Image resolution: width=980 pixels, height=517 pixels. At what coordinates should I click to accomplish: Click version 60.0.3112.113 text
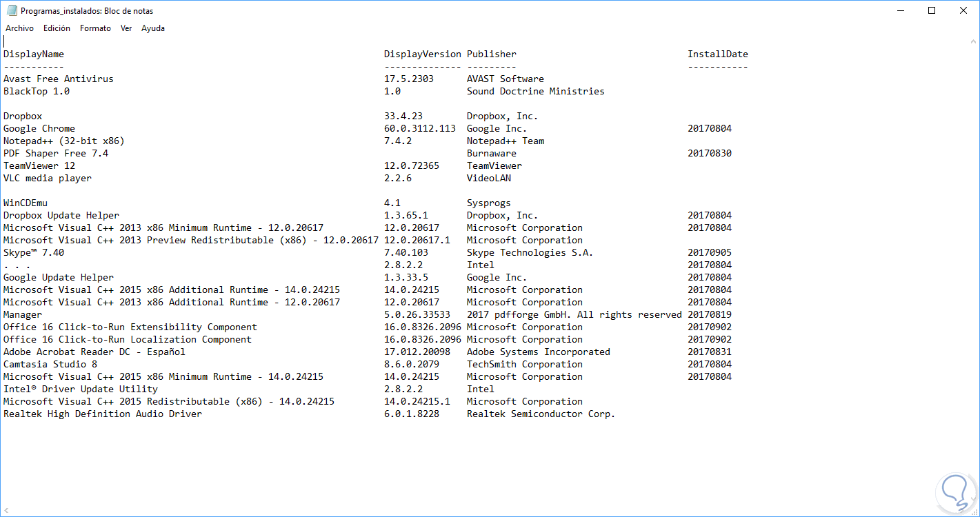tap(420, 128)
